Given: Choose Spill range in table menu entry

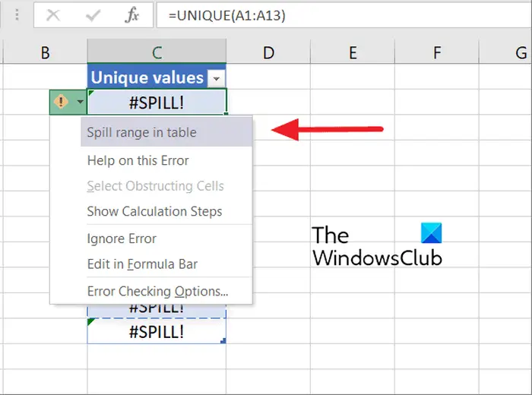Looking at the screenshot, I should [x=166, y=132].
